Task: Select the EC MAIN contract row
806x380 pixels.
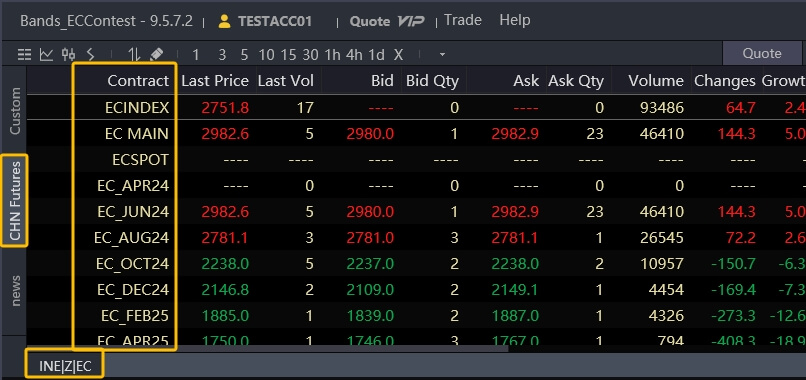Action: pos(416,134)
